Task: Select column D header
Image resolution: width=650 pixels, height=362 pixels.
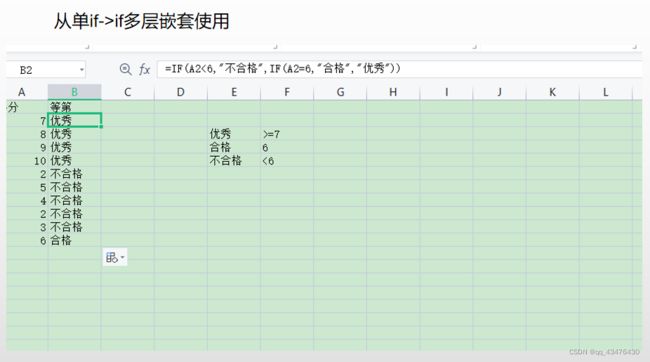Action: (x=181, y=92)
